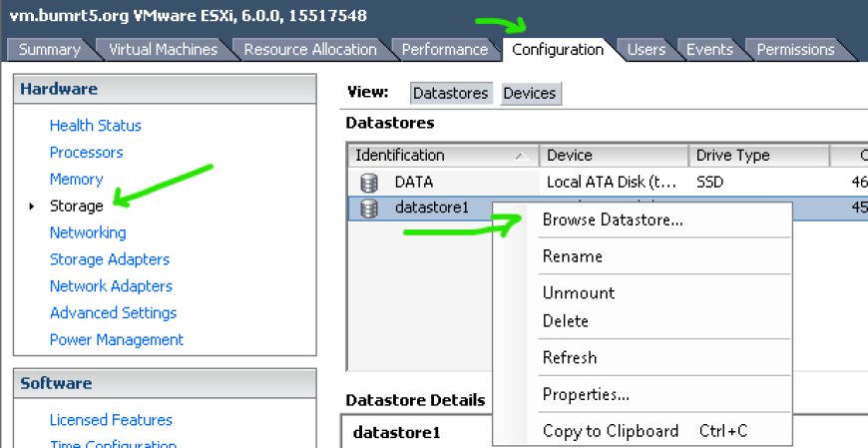Click the DATA datastore disk icon
Screen dimensions: 868x448
pyautogui.click(x=369, y=182)
